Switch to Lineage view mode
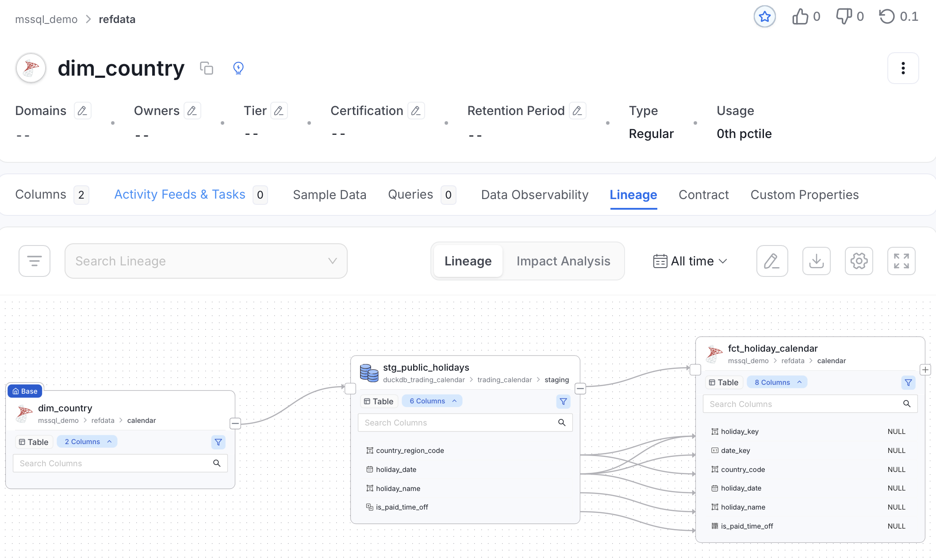 tap(468, 261)
